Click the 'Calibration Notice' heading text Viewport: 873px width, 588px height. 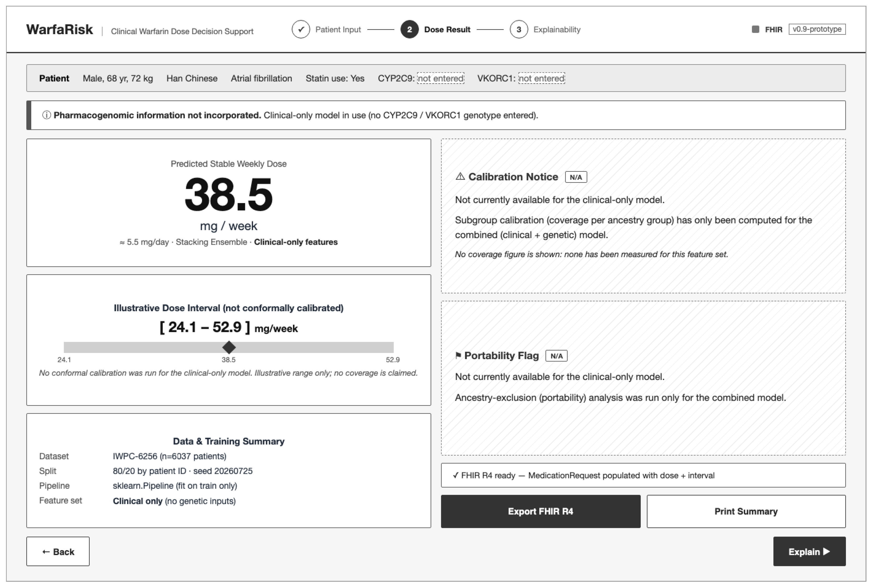tap(513, 177)
